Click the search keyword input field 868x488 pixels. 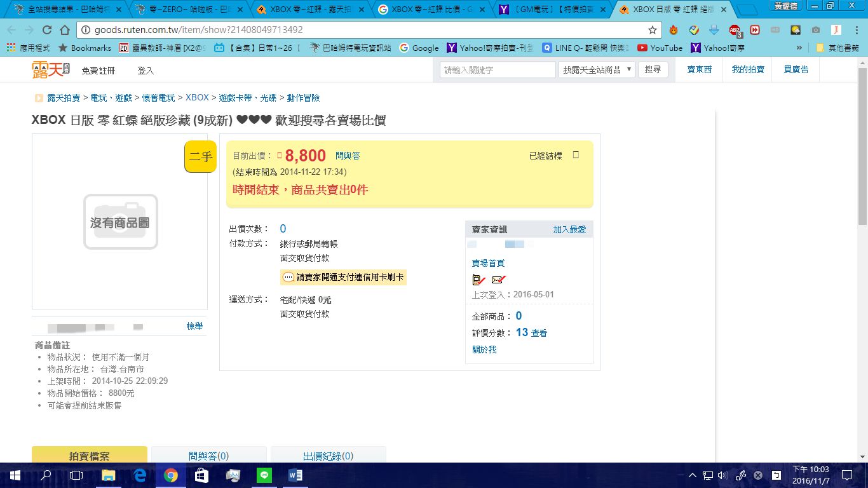[x=498, y=70]
